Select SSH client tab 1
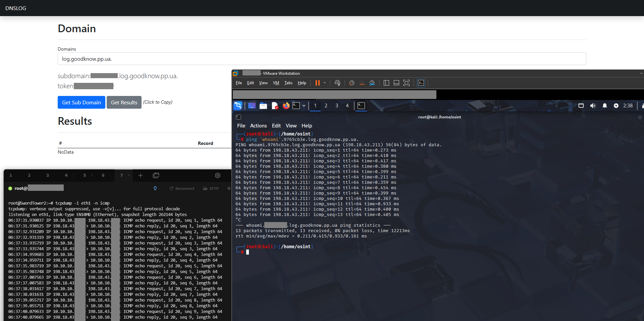Viewport: 644px width, 321px height. click(x=11, y=175)
